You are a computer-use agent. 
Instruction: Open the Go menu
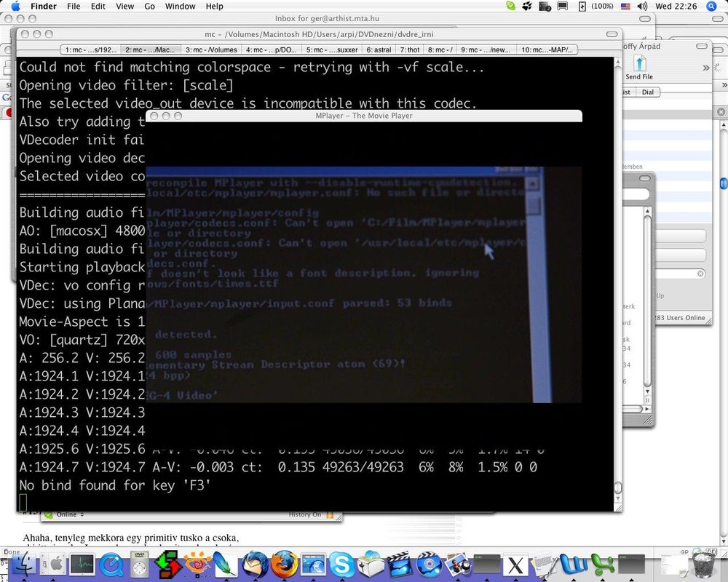point(149,6)
